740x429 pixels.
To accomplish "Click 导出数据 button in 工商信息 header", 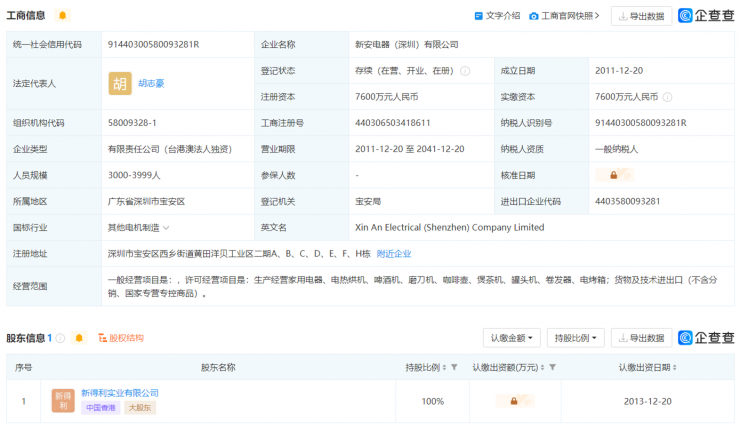I will coord(641,16).
